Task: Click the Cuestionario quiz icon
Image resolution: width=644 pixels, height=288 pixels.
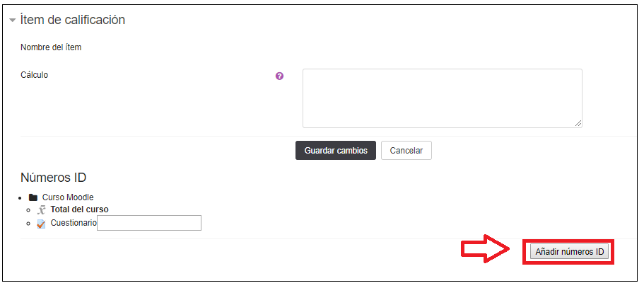Action: coord(41,223)
